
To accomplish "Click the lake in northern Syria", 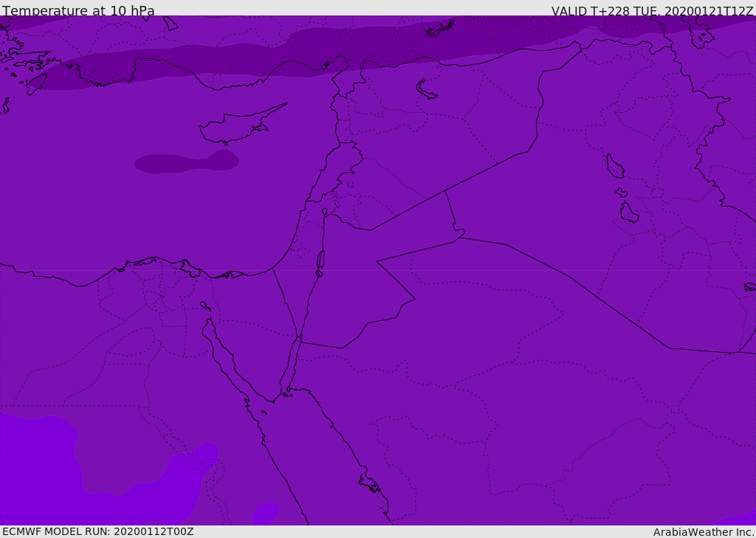I will point(426,90).
